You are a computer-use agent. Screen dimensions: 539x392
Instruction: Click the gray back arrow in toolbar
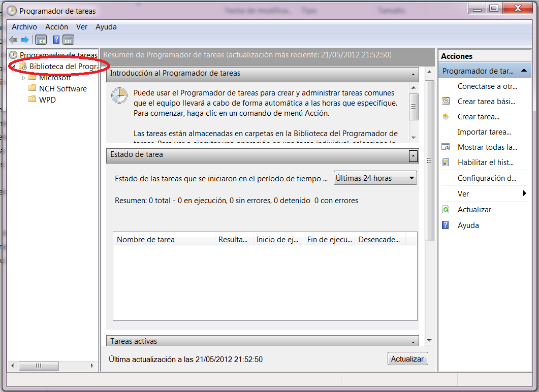pyautogui.click(x=13, y=40)
